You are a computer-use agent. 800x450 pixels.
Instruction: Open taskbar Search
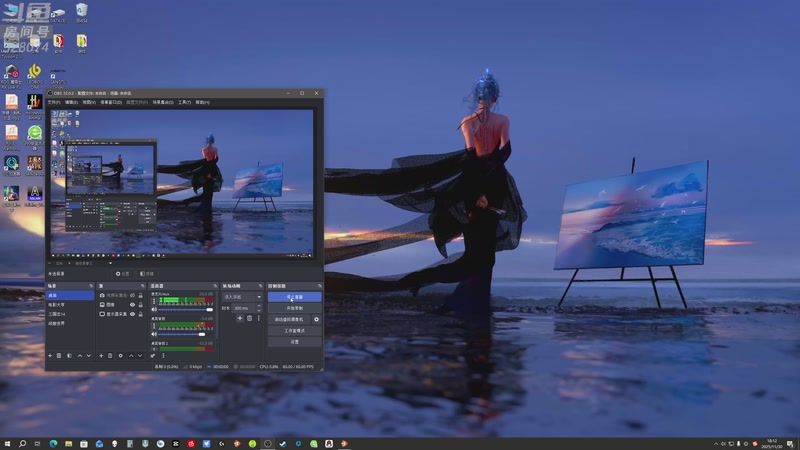point(22,444)
